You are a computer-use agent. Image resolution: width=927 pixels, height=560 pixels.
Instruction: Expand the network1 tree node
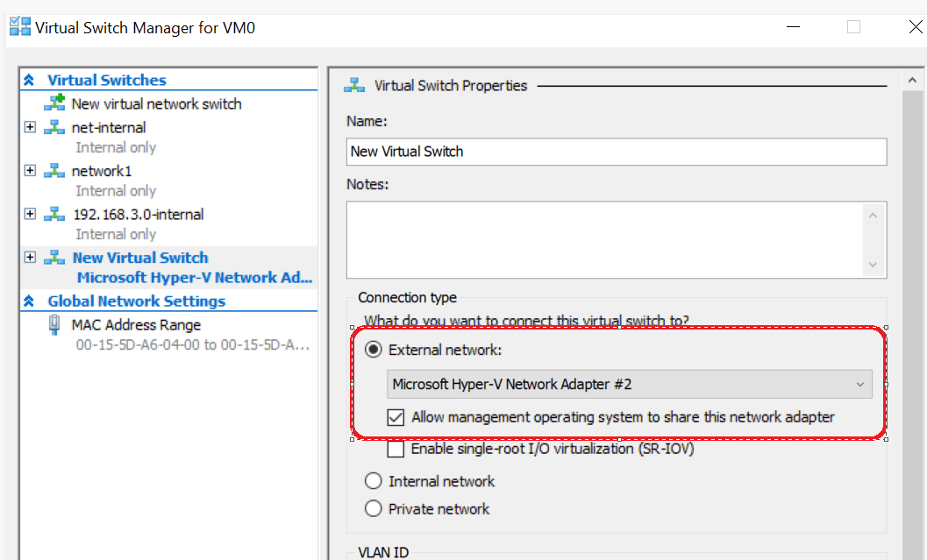[x=30, y=171]
